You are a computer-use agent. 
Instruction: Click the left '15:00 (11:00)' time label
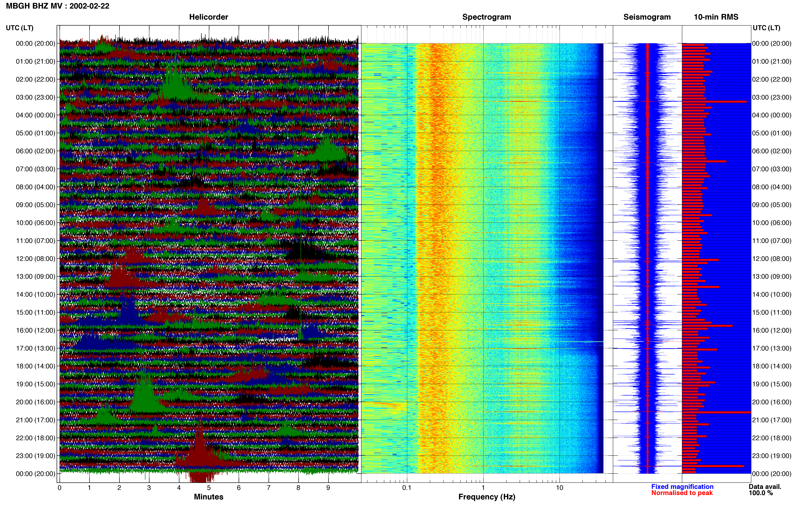[36, 313]
